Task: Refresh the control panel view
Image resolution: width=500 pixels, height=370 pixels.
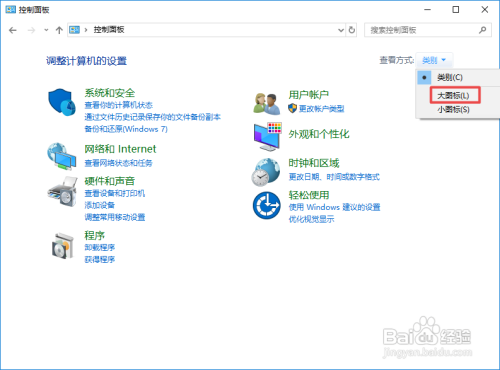Action: (352, 30)
